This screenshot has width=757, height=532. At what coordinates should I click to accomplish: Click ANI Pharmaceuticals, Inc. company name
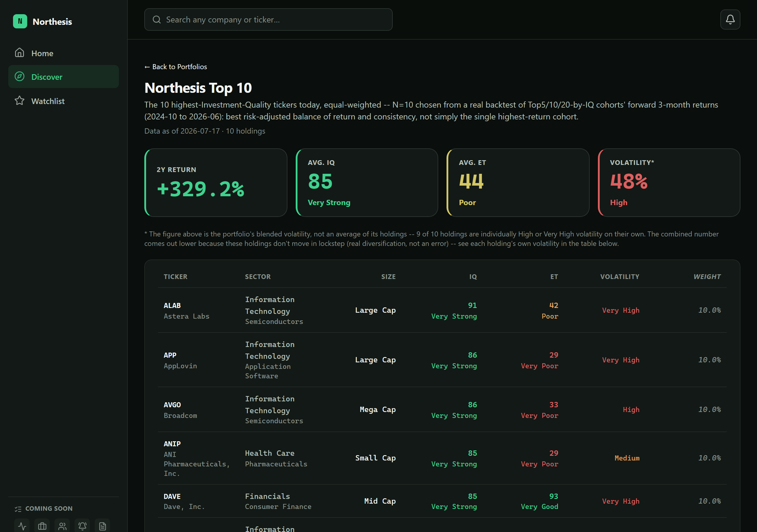click(197, 464)
